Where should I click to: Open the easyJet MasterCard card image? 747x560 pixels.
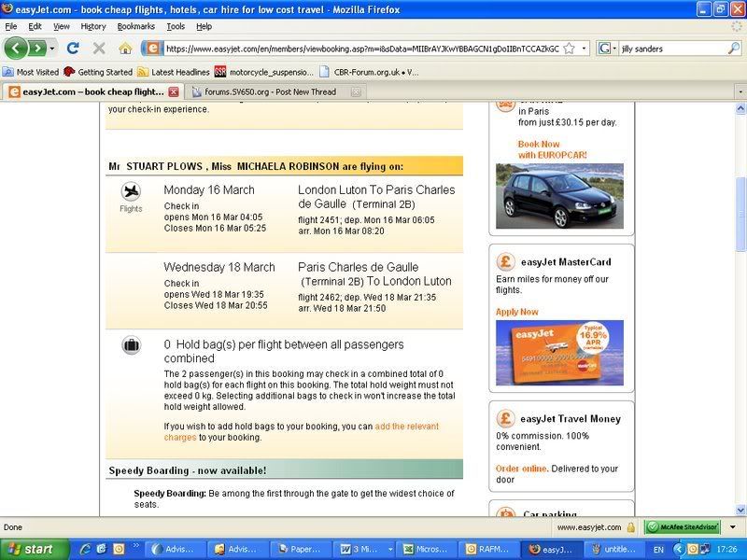[559, 353]
